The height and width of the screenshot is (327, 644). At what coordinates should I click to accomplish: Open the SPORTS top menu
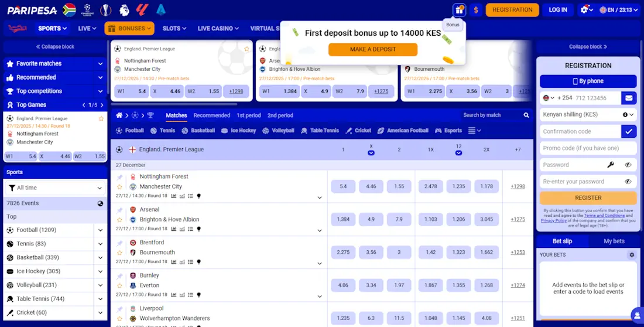click(53, 28)
